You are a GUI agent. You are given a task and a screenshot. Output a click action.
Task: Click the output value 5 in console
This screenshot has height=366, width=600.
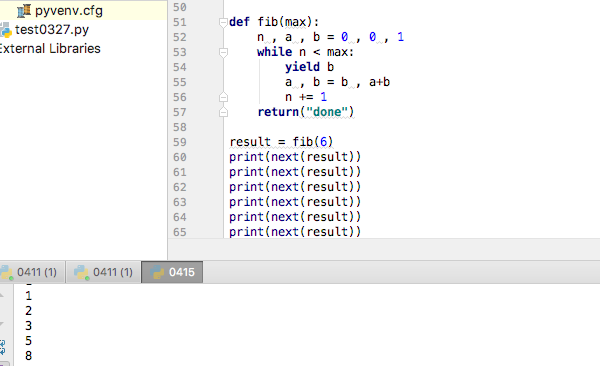[29, 341]
